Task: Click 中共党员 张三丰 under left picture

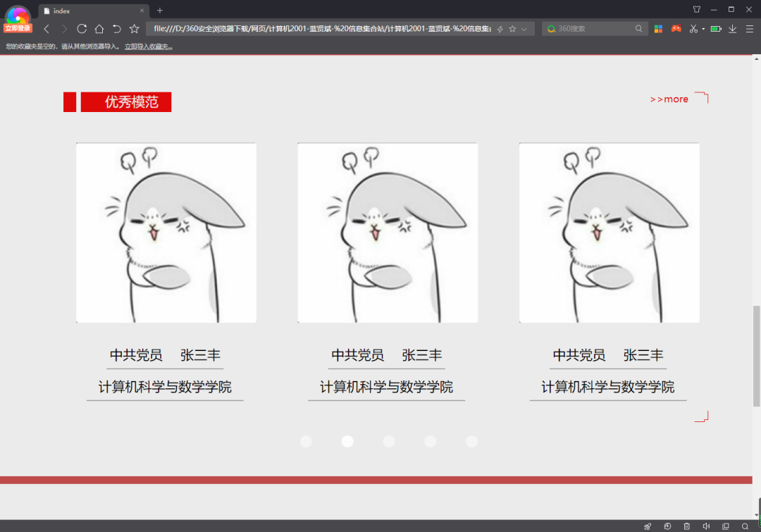Action: coord(165,355)
